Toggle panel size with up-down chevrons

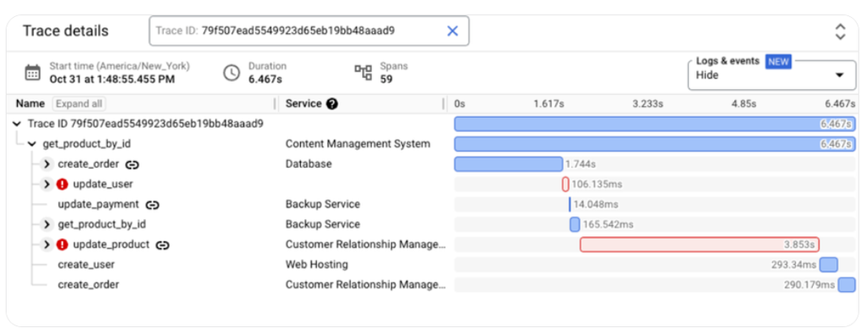[x=840, y=31]
